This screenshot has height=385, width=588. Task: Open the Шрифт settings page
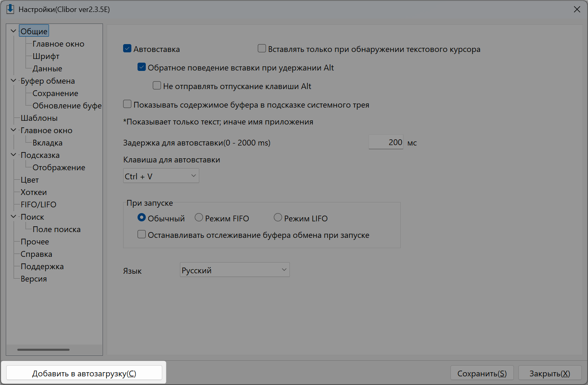[46, 56]
